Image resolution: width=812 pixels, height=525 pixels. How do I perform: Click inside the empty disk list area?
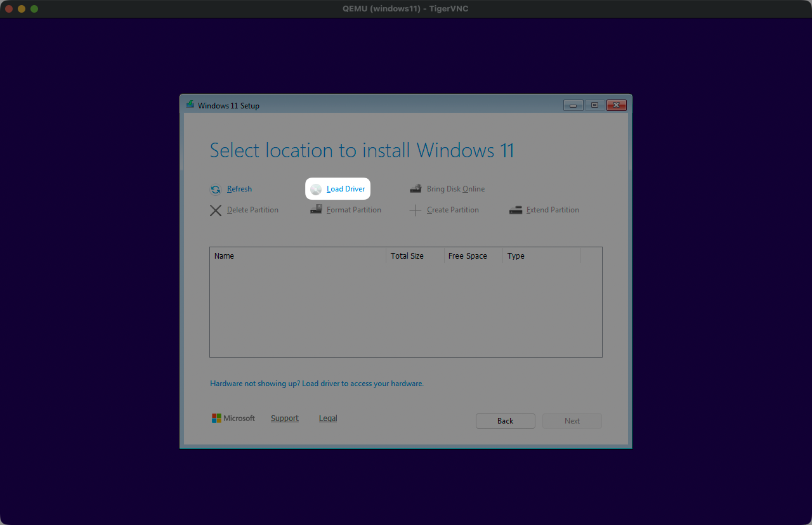[x=405, y=309]
